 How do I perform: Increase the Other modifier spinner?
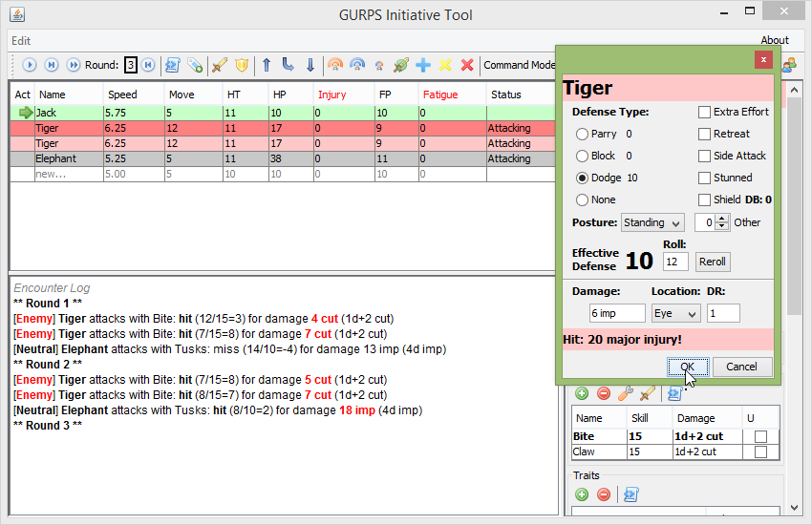722,219
